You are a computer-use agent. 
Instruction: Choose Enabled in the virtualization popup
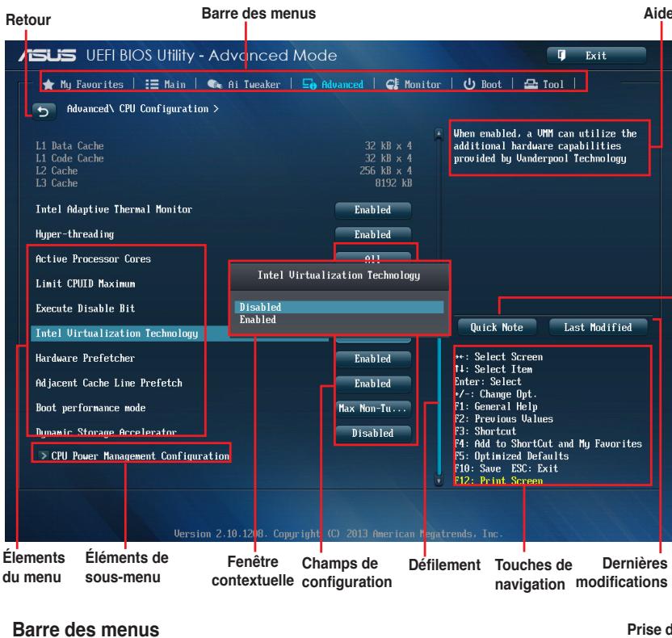click(339, 320)
